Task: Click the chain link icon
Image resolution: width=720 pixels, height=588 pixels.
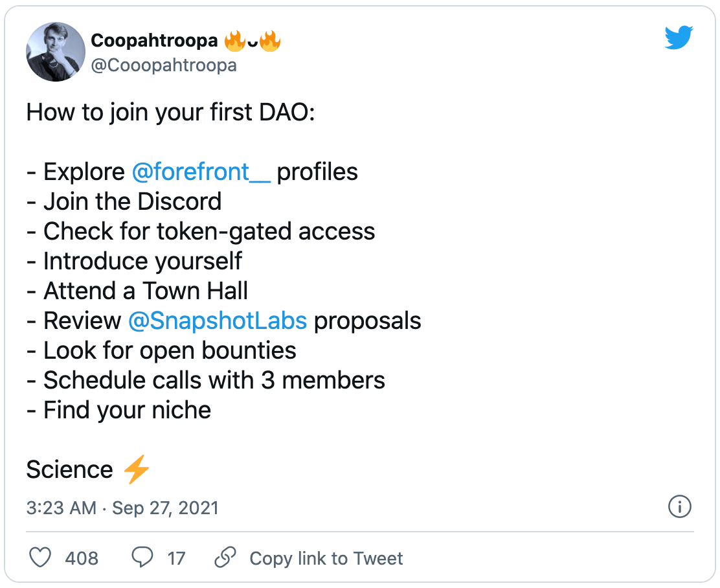Action: click(225, 558)
